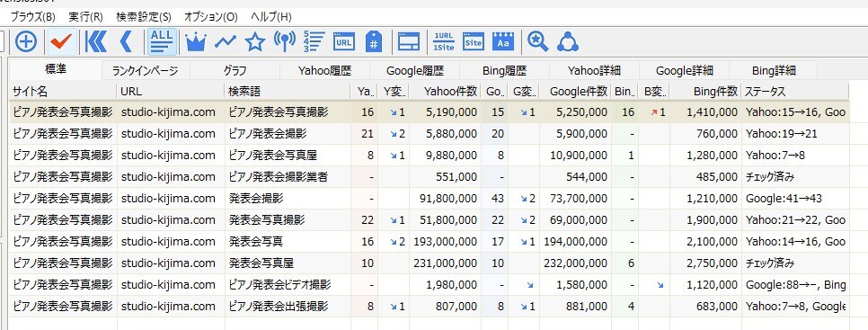Select the crown ranking icon
The height and width of the screenshot is (330, 868).
click(x=195, y=41)
